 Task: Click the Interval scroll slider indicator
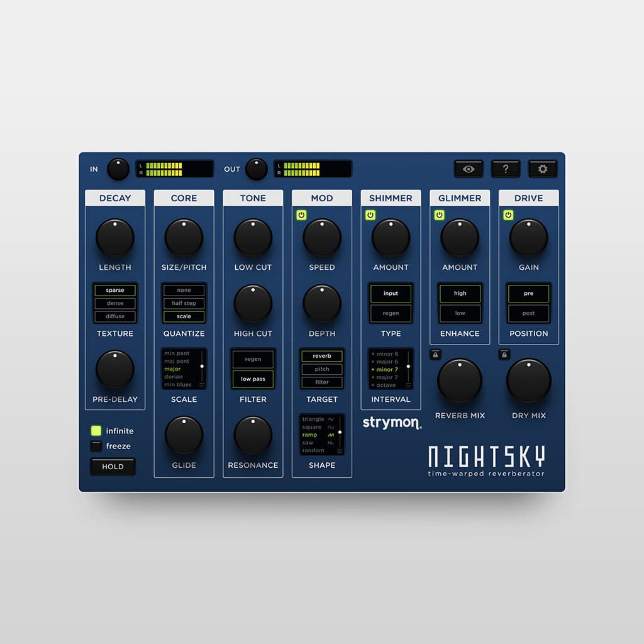coord(408,366)
